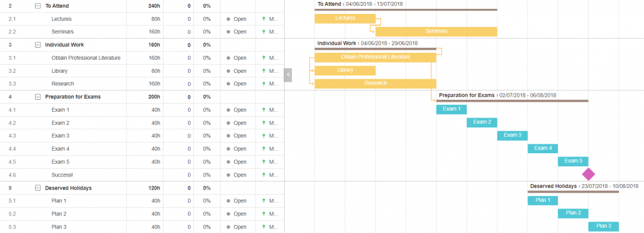The image size is (644, 233).
Task: Click the grid panel collapse arrow handle
Action: pos(288,75)
